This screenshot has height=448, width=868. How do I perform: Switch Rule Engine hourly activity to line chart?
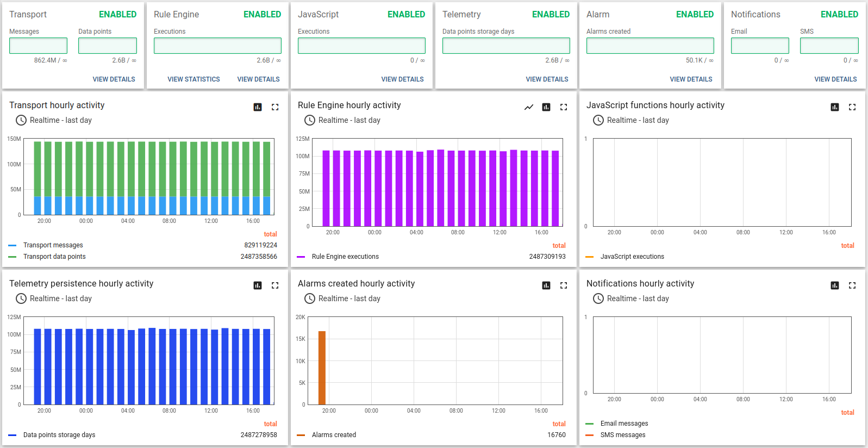[x=529, y=107]
